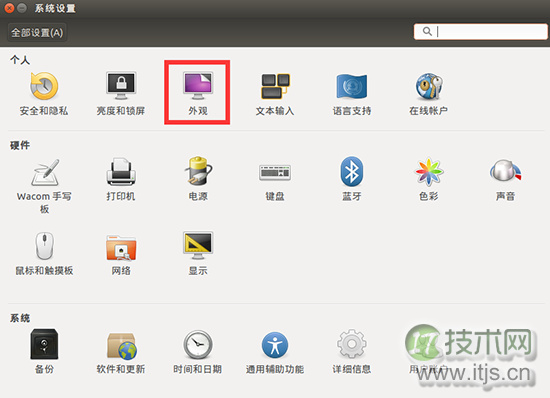This screenshot has width=550, height=398.
Task: Minimize the System Settings window
Action: click(x=22, y=8)
